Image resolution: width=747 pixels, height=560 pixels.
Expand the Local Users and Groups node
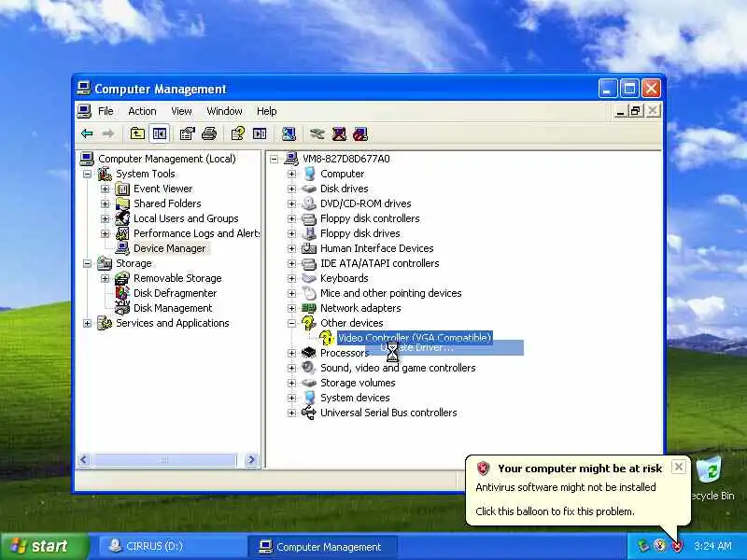tap(105, 219)
